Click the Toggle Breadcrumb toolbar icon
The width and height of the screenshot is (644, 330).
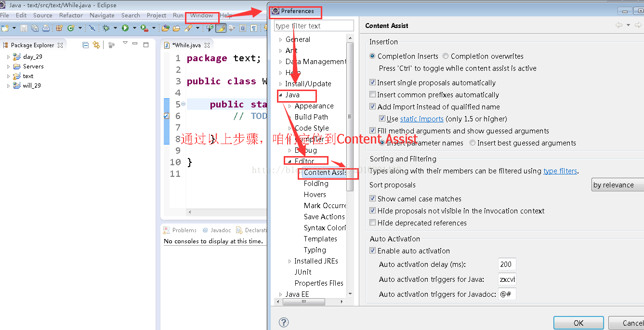tap(210, 28)
